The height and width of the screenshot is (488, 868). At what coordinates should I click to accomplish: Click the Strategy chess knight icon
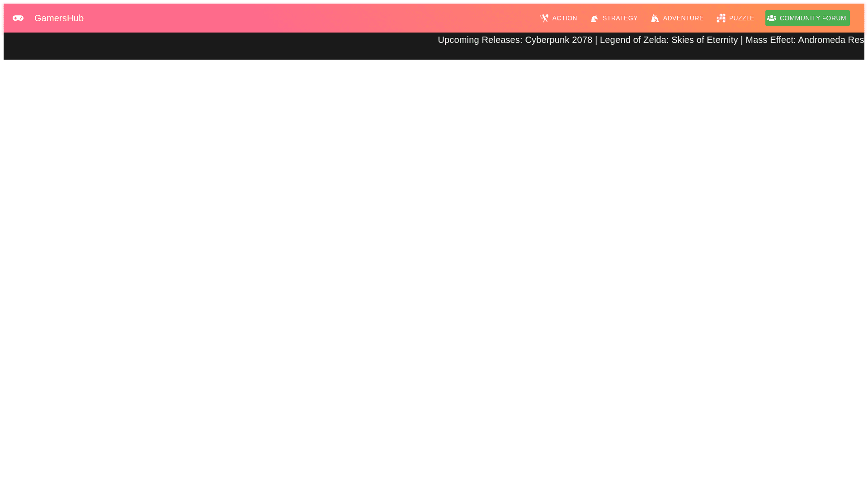coord(594,19)
